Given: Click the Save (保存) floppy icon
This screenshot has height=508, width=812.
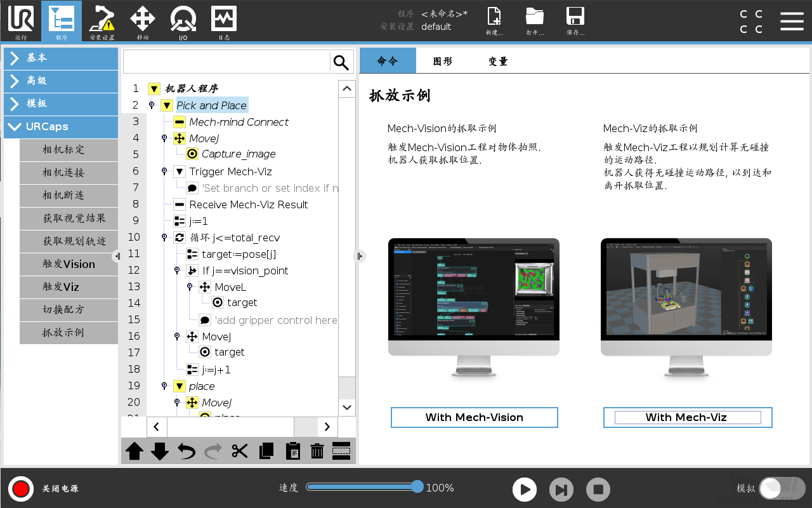Looking at the screenshot, I should (x=575, y=21).
